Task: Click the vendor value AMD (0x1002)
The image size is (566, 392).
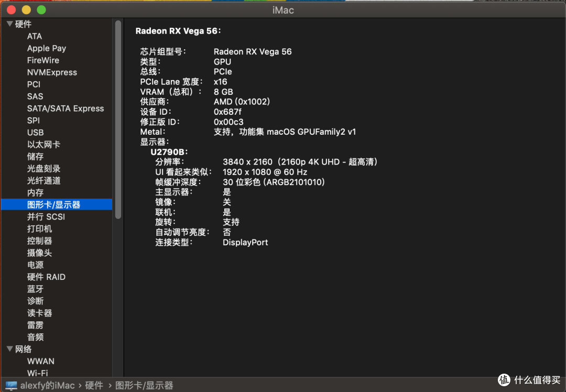Action: coord(242,102)
